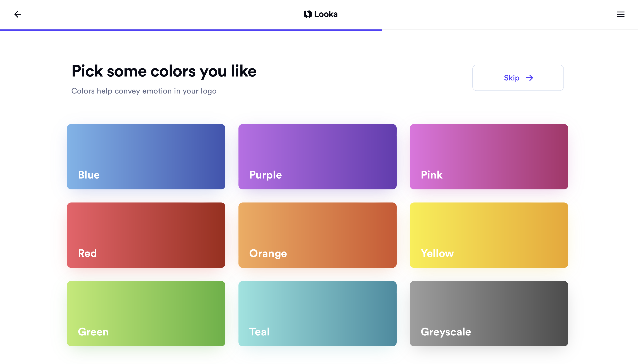Pick the Orange color card
This screenshot has height=364, width=638.
(317, 235)
